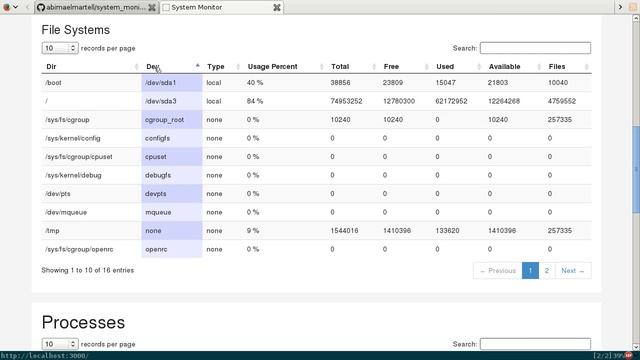Screen dimensions: 640x360
Task: Sort table by Available column
Action: click(x=514, y=67)
